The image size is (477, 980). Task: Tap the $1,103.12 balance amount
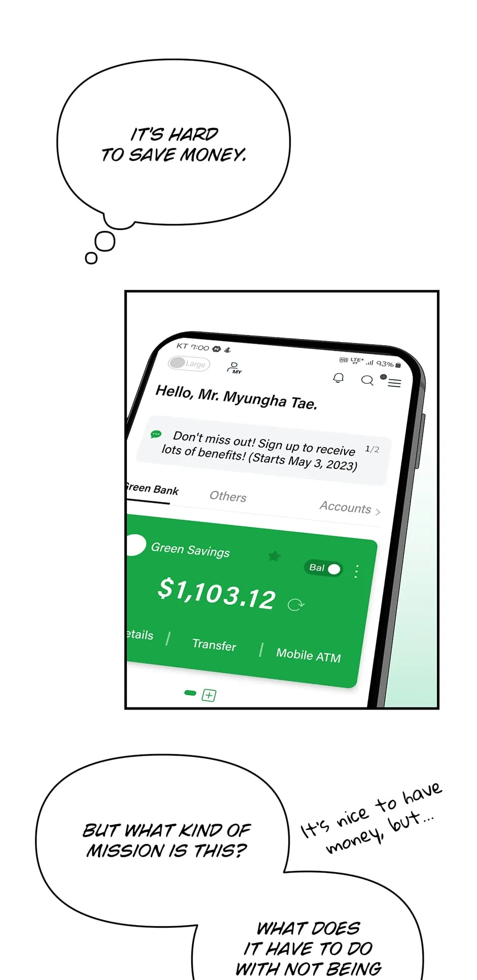pyautogui.click(x=217, y=594)
